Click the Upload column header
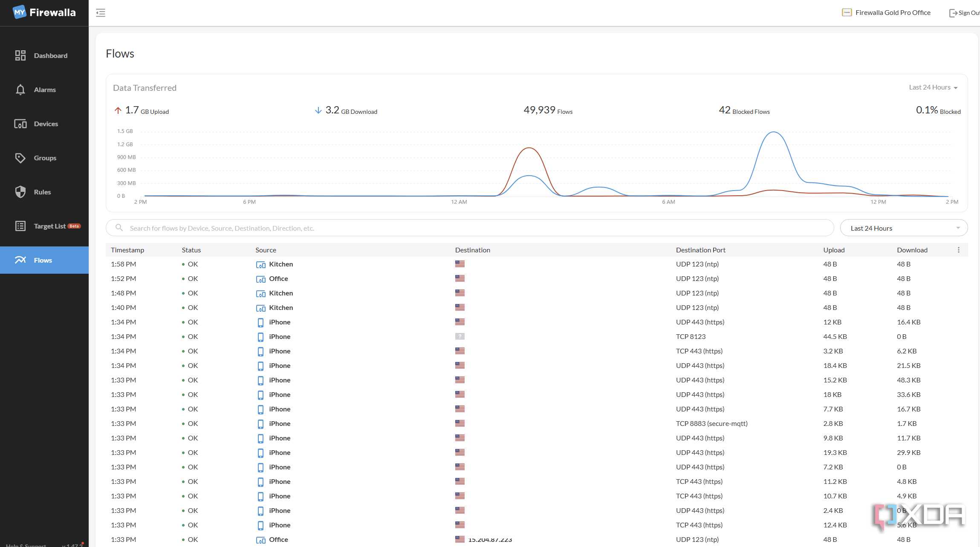This screenshot has width=980, height=547. coord(834,250)
